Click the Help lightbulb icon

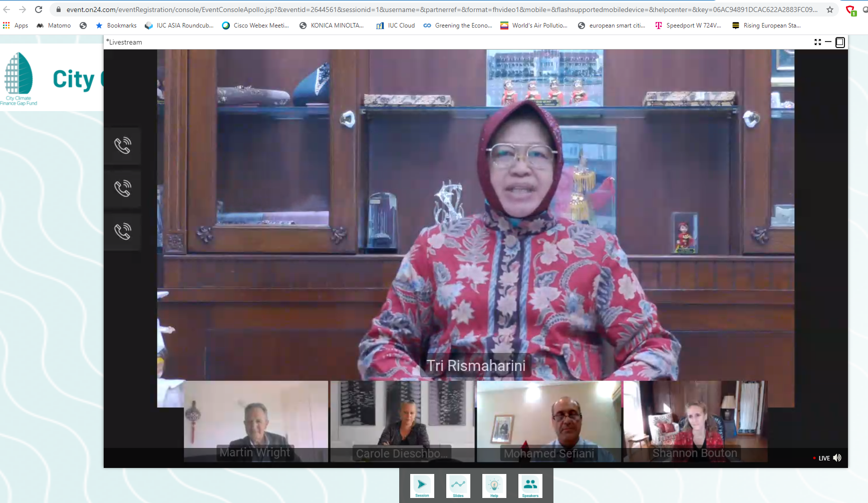click(494, 485)
